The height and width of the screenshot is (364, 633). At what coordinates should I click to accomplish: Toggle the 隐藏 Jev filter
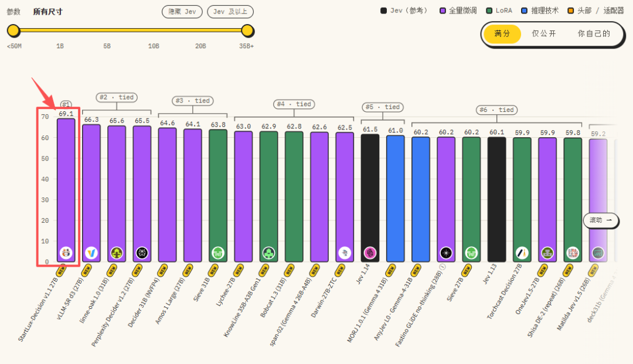click(182, 12)
